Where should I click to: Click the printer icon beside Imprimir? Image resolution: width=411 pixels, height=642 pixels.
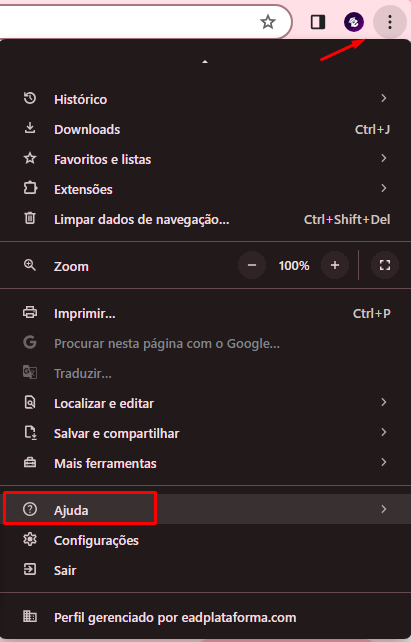click(30, 313)
